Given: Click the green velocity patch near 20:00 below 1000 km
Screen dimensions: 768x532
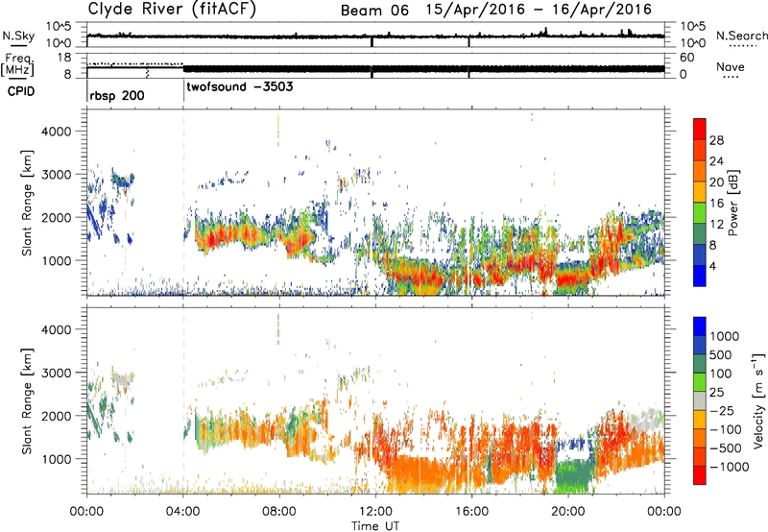Looking at the screenshot, I should 573,475.
